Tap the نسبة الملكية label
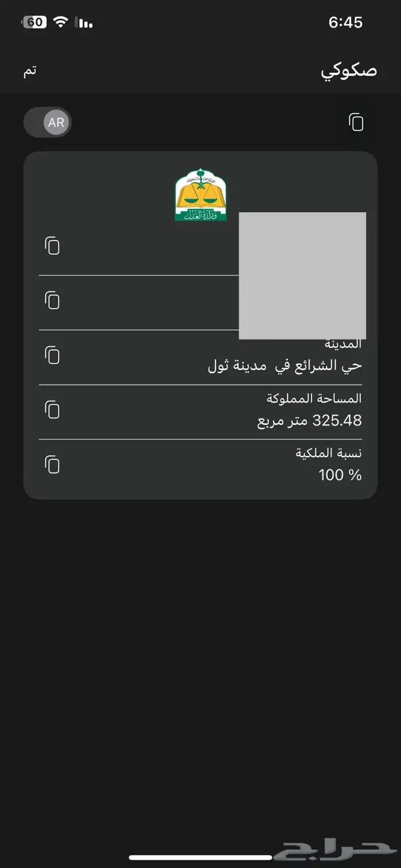401x868 pixels. 328,453
